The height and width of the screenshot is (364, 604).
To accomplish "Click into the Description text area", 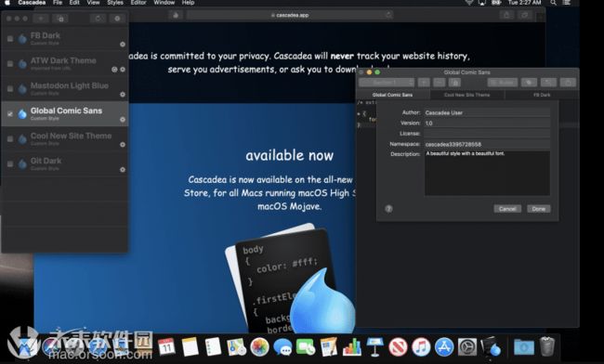I will click(x=487, y=173).
